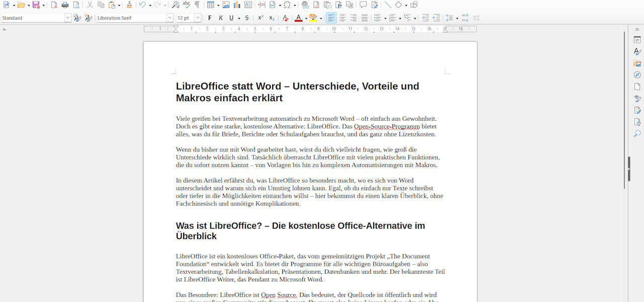644x302 pixels.
Task: Center-align the paragraph
Action: click(342, 18)
